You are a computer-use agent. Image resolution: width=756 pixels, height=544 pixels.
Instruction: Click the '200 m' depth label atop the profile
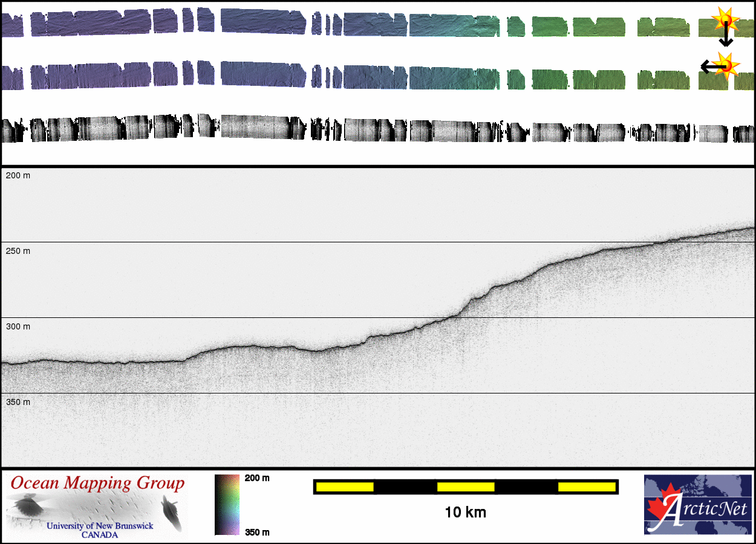click(x=18, y=175)
